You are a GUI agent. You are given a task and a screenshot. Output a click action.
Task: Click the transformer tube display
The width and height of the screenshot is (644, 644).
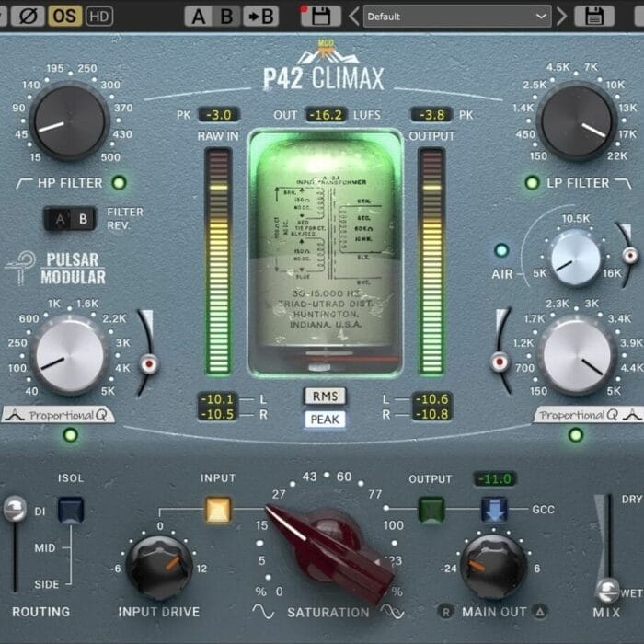tap(326, 253)
